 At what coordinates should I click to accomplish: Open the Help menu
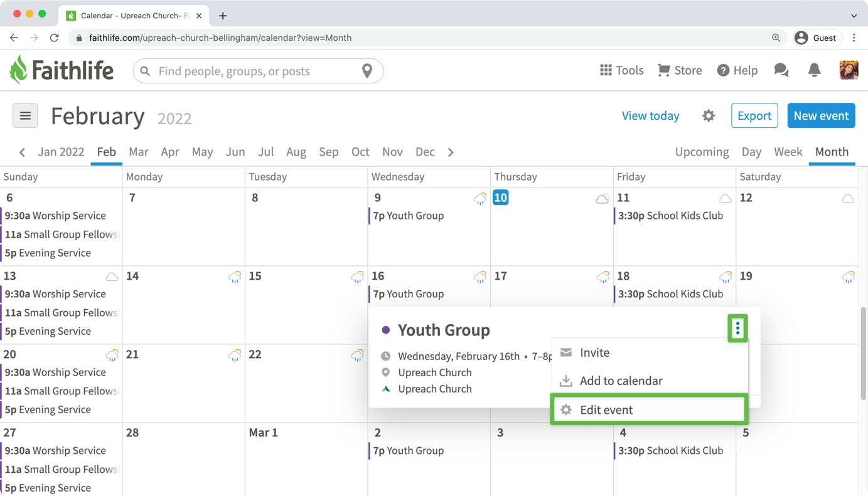point(737,70)
